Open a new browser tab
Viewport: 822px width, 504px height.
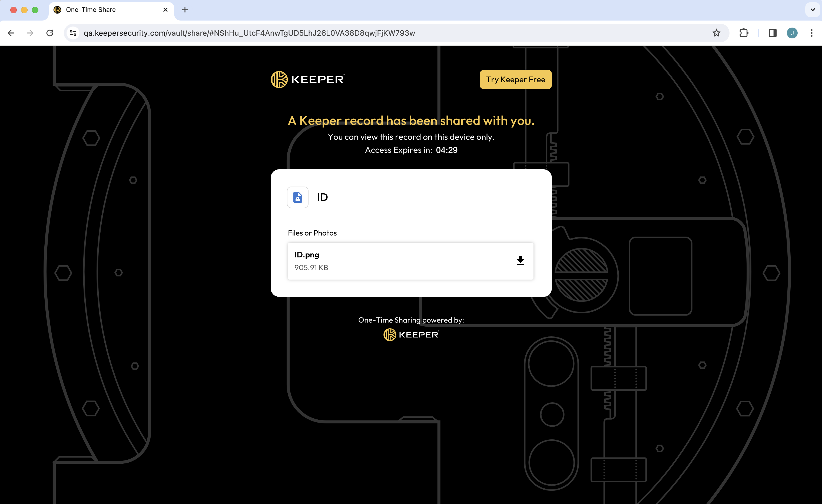pyautogui.click(x=185, y=10)
